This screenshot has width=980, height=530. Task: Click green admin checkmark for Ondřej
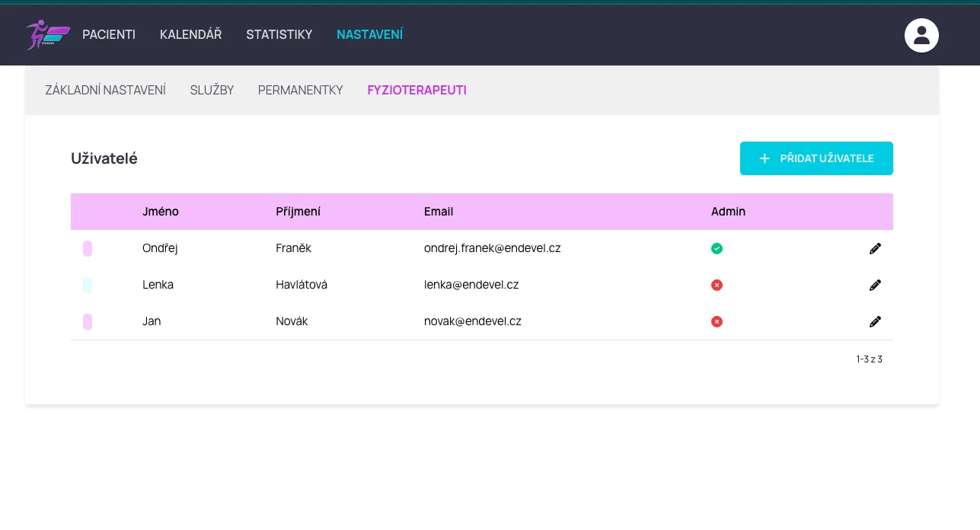(x=717, y=248)
